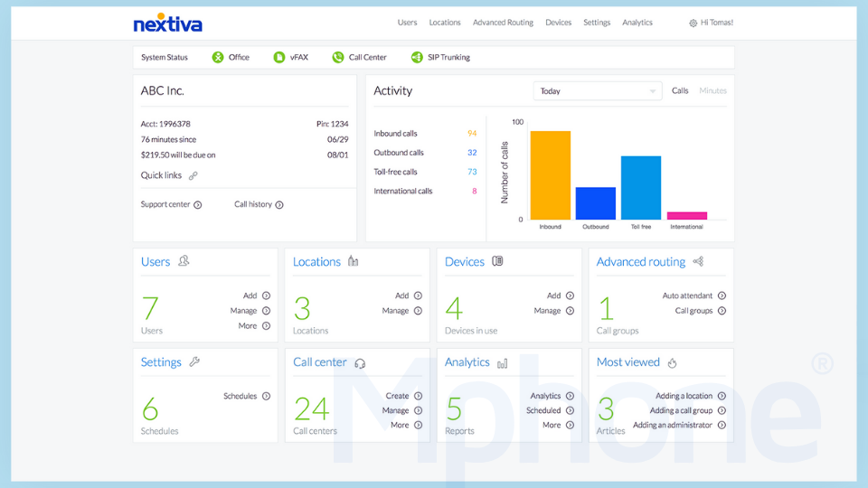Image resolution: width=868 pixels, height=488 pixels.
Task: Click the Call groups arrow icon
Action: click(x=722, y=311)
